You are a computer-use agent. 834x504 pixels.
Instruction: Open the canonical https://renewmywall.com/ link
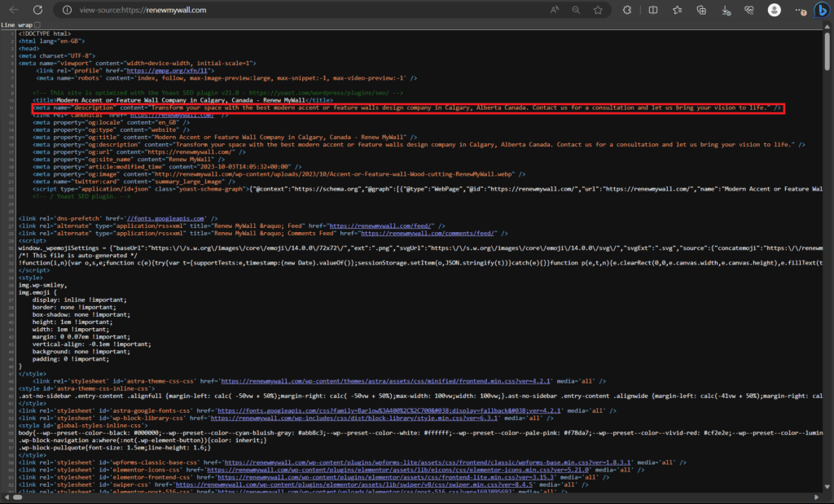coord(173,115)
